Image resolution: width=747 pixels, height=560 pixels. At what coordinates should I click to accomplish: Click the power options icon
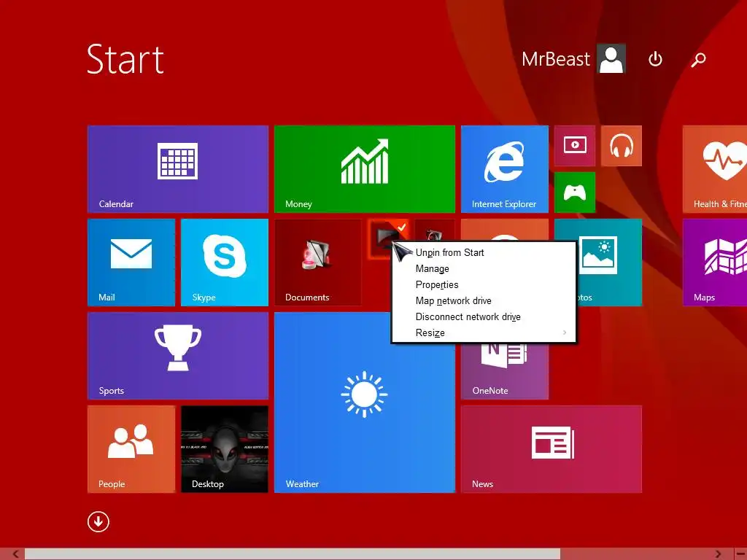pos(656,59)
